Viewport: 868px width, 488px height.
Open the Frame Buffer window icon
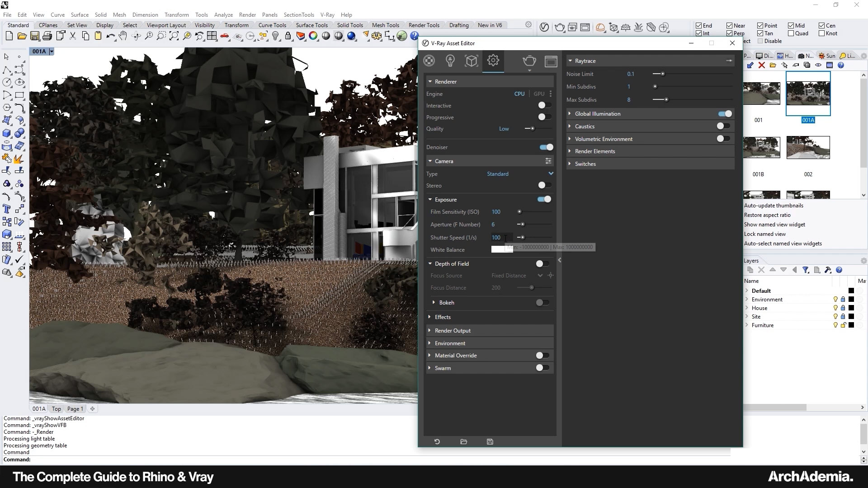[551, 61]
